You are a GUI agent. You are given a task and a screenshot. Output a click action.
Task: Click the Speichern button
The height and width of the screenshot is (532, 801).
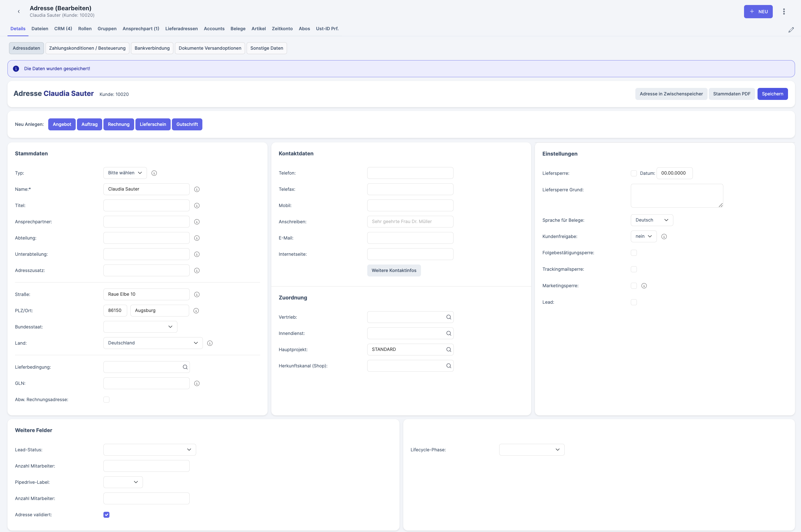772,94
